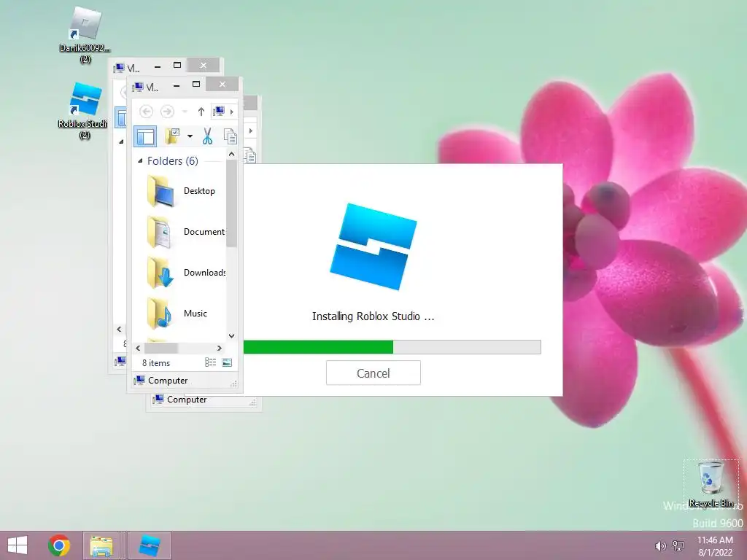Click horizontal scroll left arrow in back Explorer
This screenshot has width=747, height=560.
119,329
